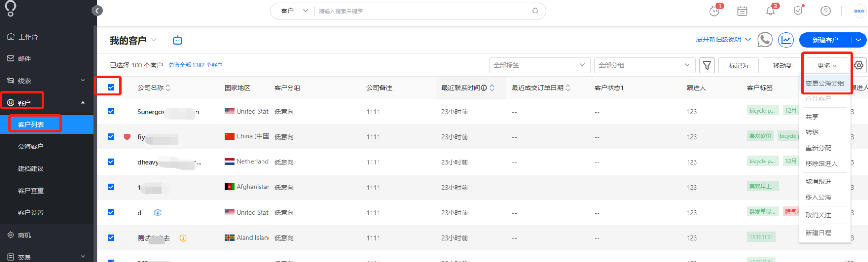Viewport: 868px width, 262px height.
Task: Sort by 公司名称 column arrows
Action: point(168,87)
